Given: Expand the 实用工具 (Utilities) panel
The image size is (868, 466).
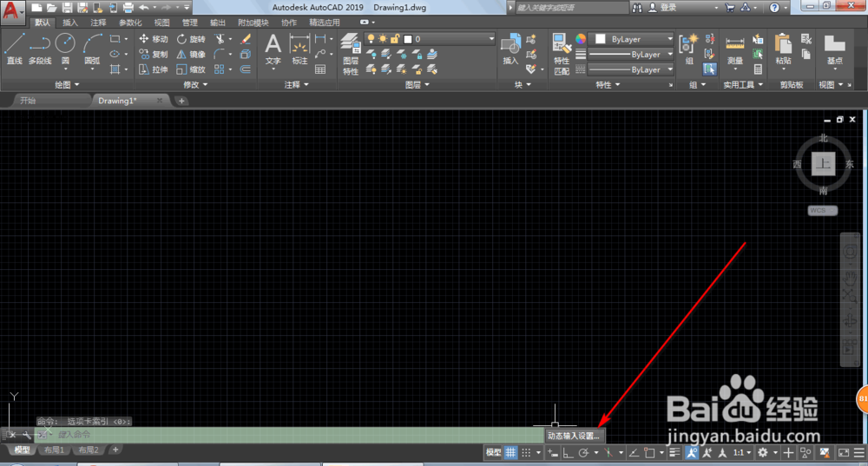Looking at the screenshot, I should [x=743, y=85].
